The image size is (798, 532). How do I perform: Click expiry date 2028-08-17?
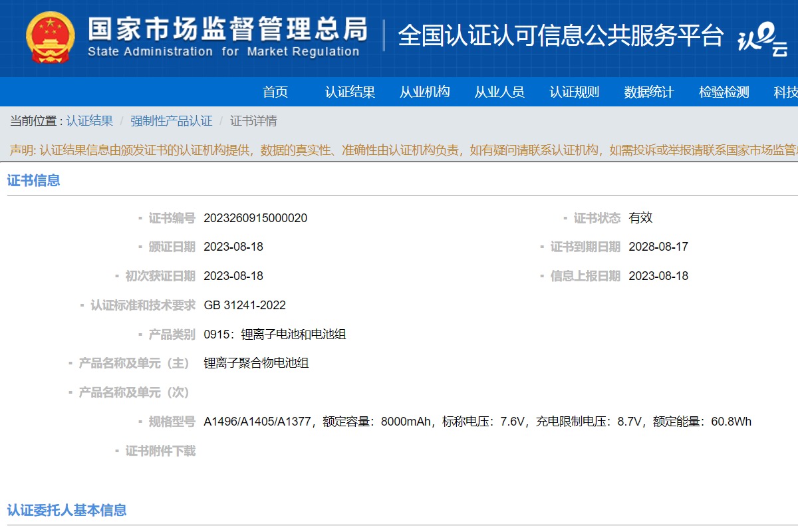point(658,247)
